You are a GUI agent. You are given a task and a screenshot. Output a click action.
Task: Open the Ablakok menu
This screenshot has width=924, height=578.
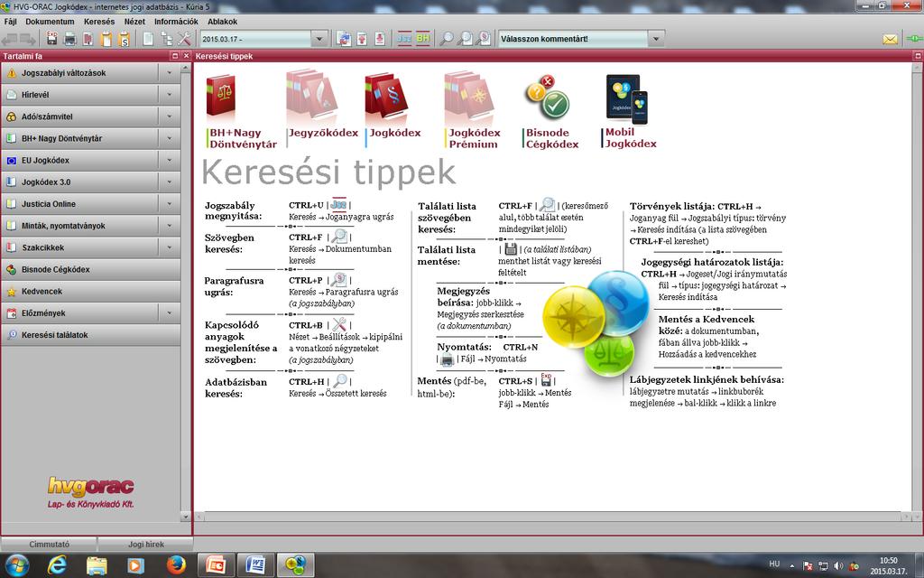point(222,22)
